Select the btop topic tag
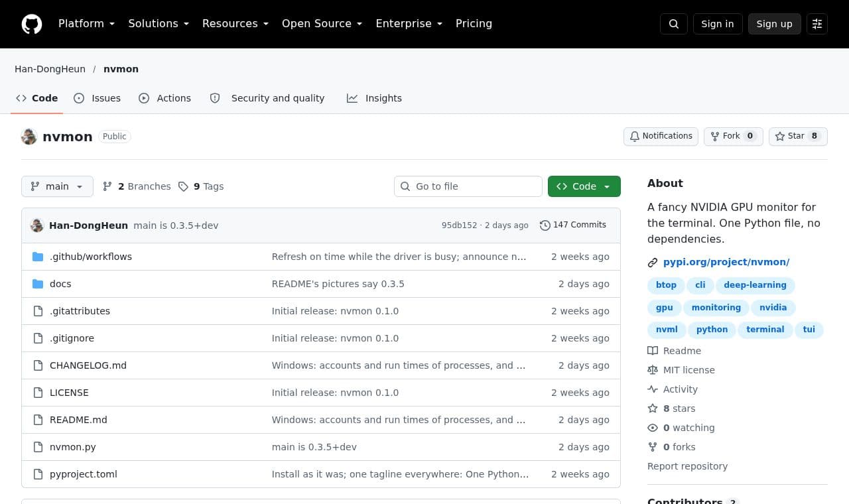The image size is (849, 504). click(666, 285)
